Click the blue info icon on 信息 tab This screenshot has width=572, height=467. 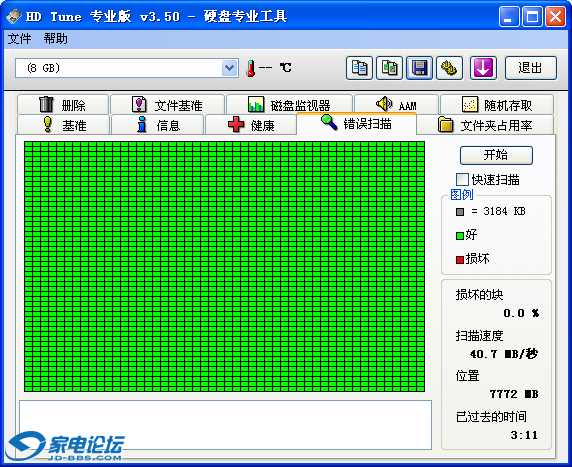tap(142, 124)
